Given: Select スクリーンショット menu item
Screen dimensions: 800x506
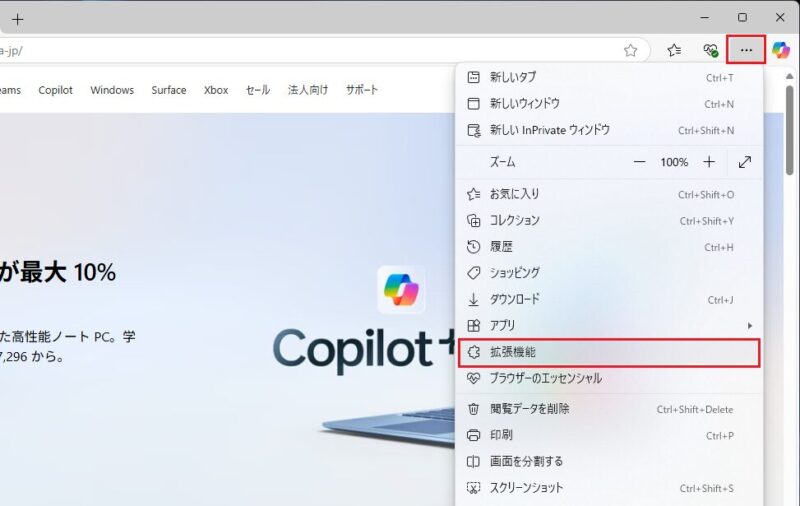Looking at the screenshot, I should tap(609, 488).
